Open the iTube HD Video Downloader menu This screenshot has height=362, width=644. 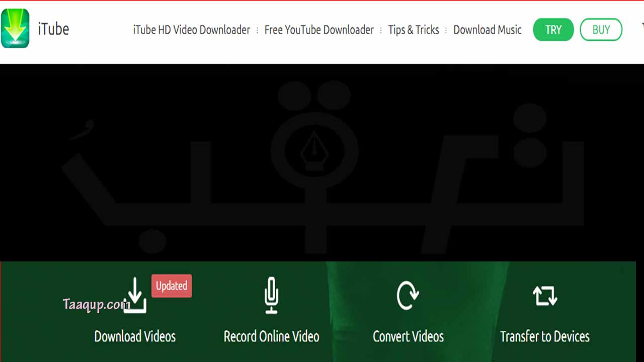(192, 30)
